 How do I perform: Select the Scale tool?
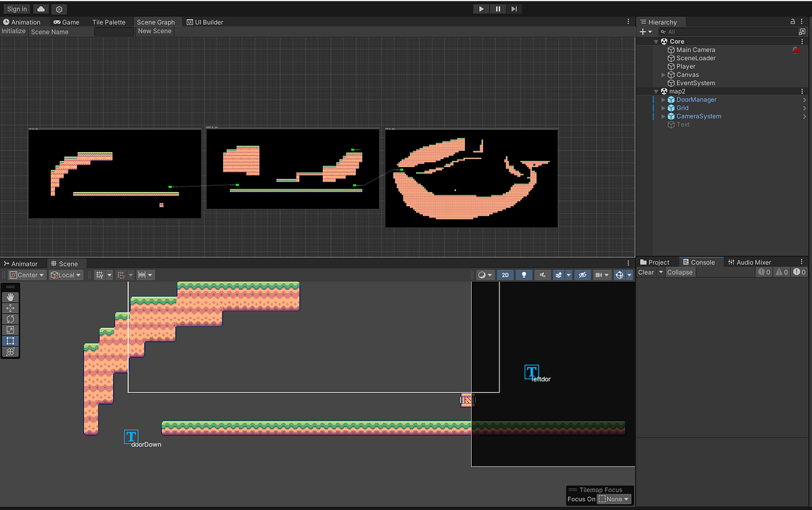pos(9,329)
